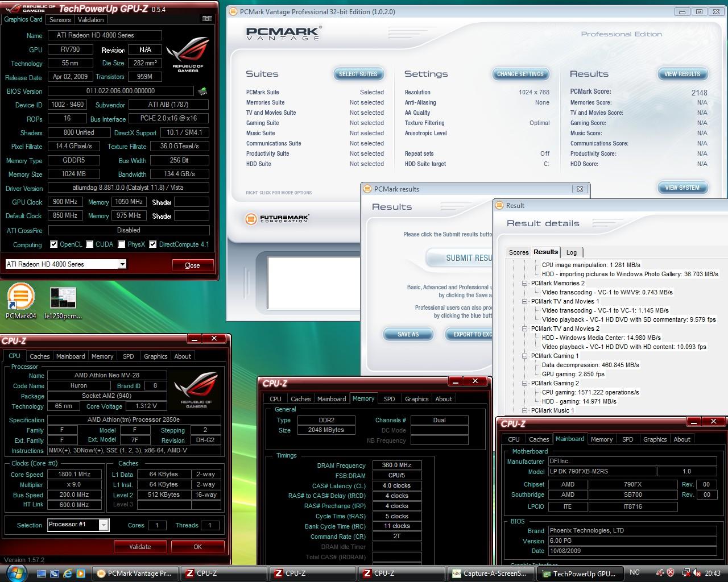Switch to PCMark Vantage taskbar button
The height and width of the screenshot is (582, 728).
coord(135,573)
